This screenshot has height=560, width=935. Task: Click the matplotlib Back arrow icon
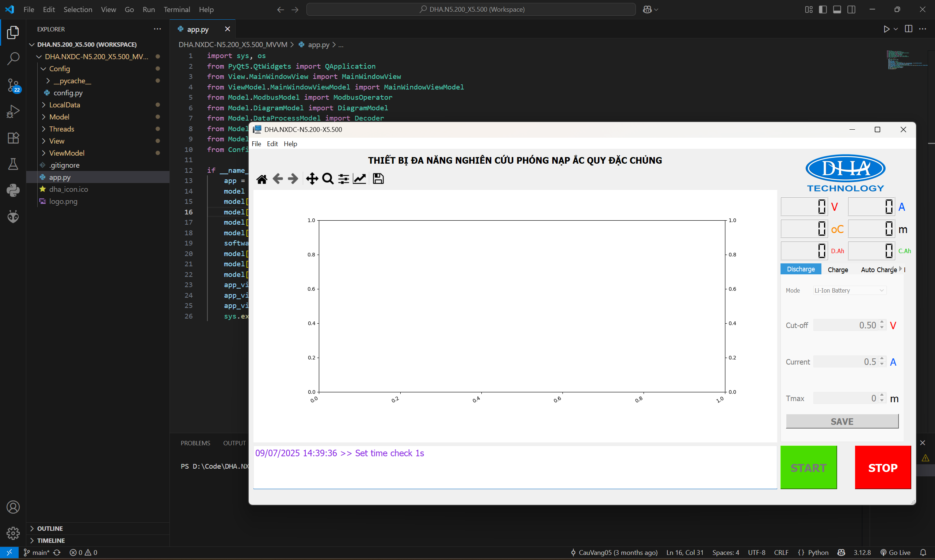click(278, 179)
